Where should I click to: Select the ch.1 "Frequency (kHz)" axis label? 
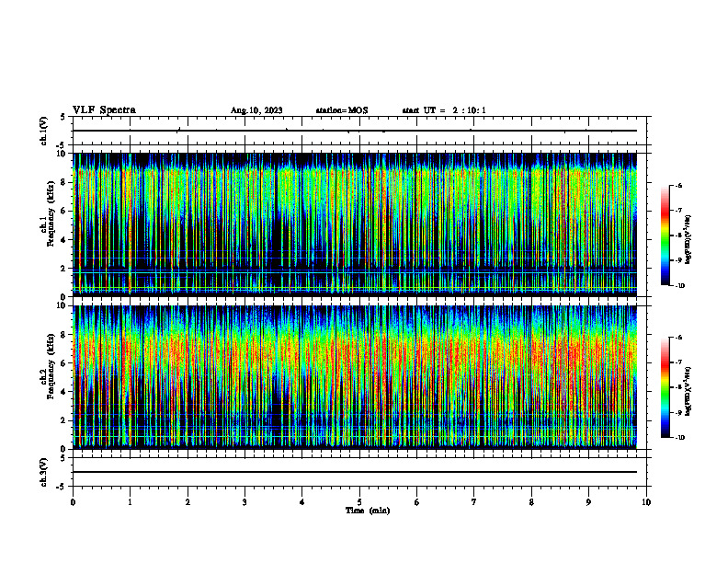click(x=51, y=213)
